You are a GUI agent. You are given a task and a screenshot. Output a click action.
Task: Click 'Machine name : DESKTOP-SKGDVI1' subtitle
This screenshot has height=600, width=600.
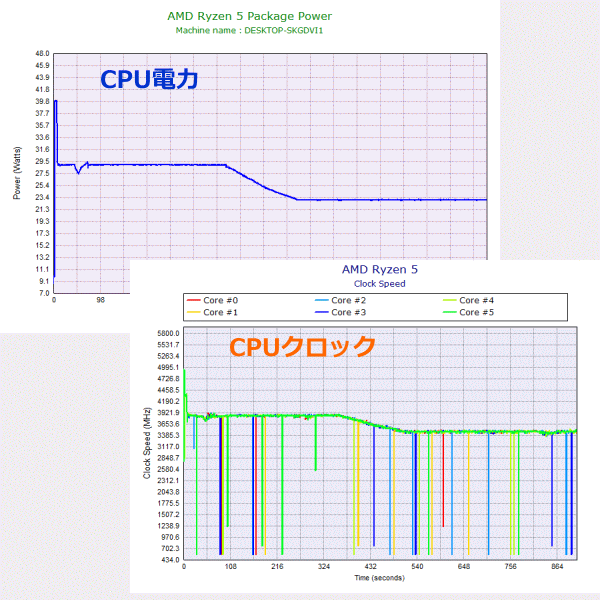click(249, 30)
